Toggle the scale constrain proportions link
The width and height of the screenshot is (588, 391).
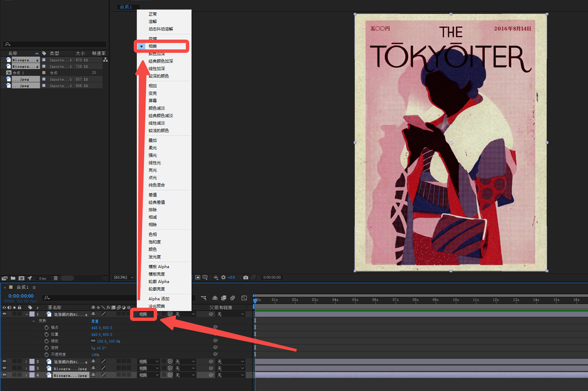(x=93, y=341)
